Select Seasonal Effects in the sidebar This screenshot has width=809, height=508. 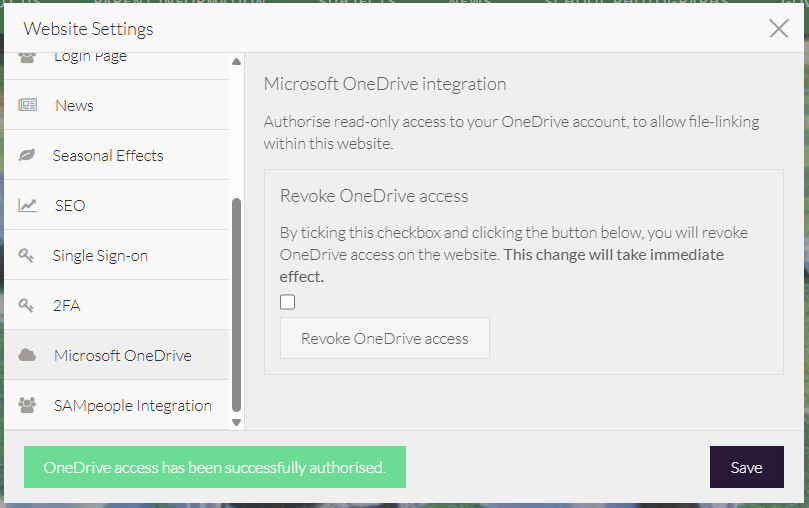point(107,155)
